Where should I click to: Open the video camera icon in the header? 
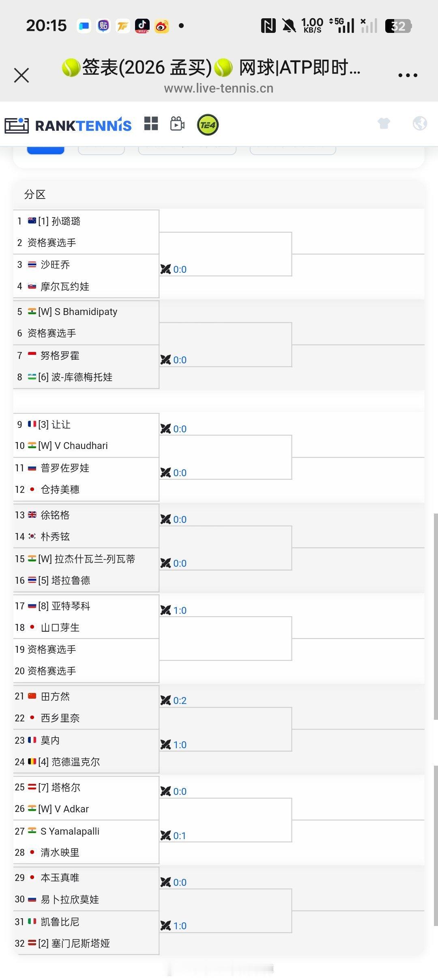coord(177,124)
